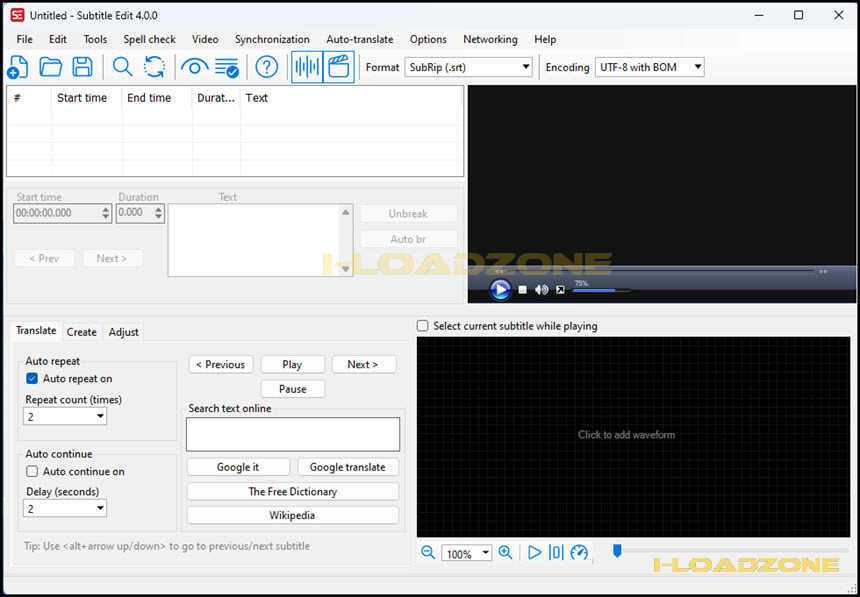Screen dimensions: 860x597
Task: Click the video position seek bar
Action: coord(661,271)
